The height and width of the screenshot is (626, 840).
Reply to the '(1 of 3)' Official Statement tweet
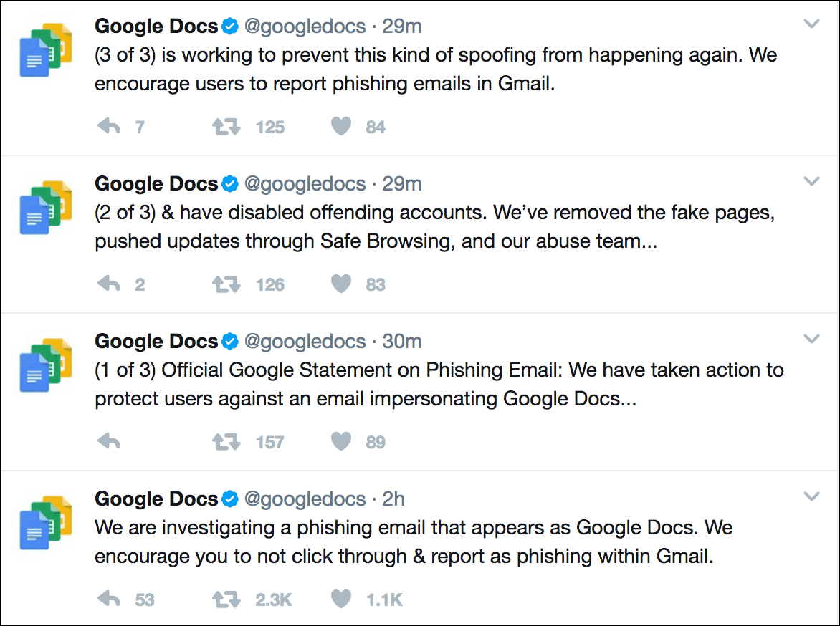[109, 442]
